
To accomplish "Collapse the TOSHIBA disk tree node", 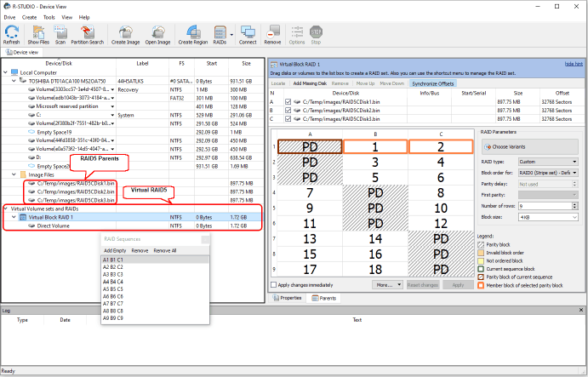I will (x=14, y=81).
